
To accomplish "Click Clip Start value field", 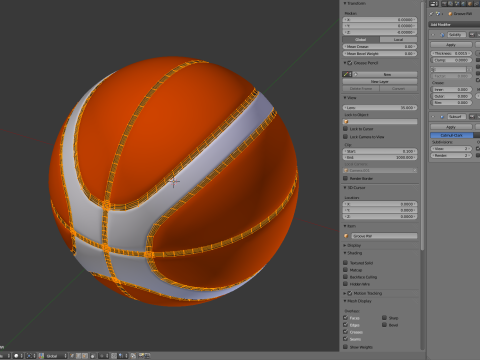I will pyautogui.click(x=380, y=151).
